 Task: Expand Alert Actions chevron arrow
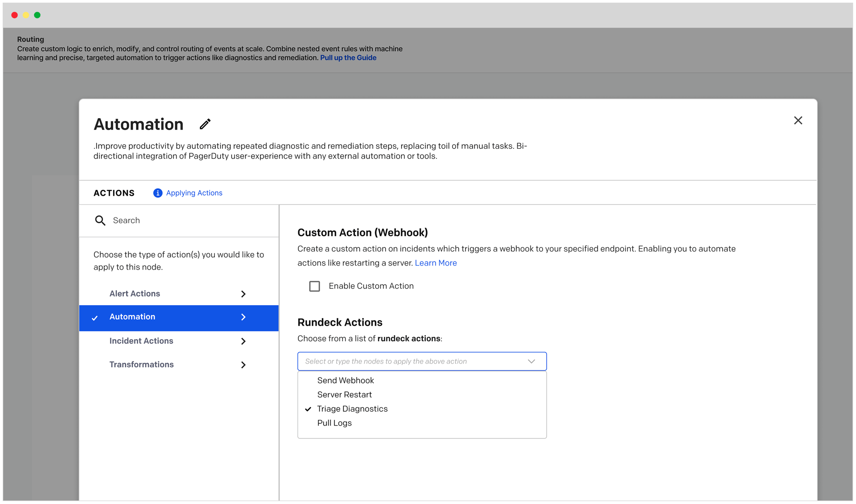click(x=243, y=294)
